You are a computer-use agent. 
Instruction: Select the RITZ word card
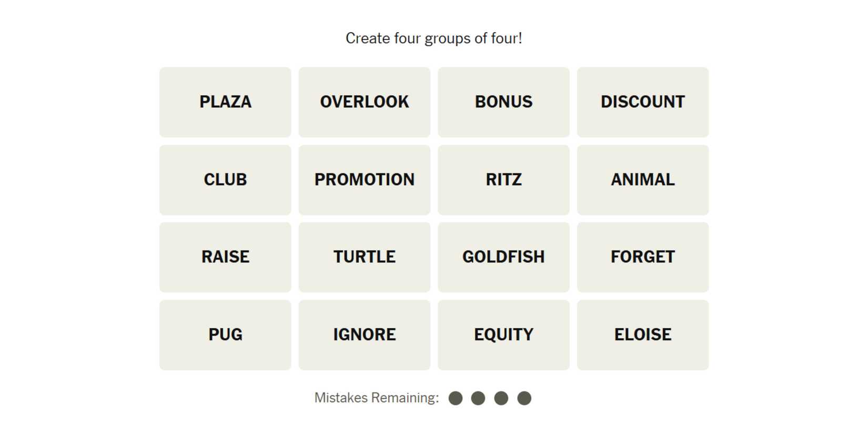click(503, 180)
